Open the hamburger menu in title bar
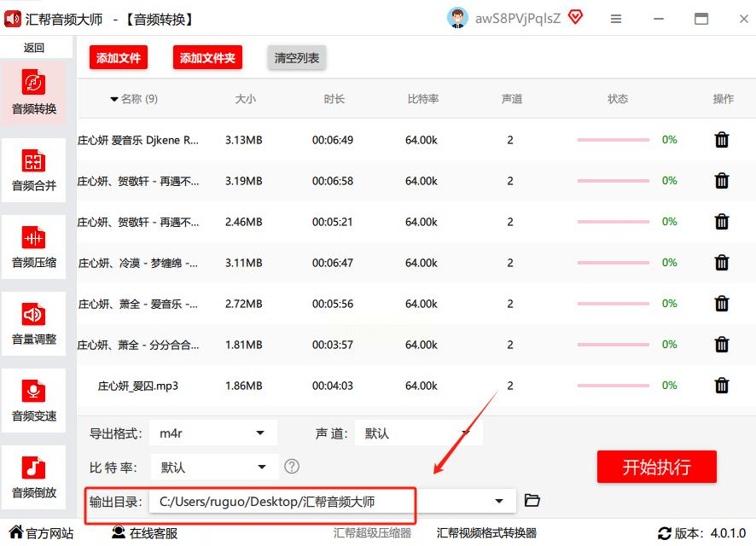756x546 pixels. point(616,19)
